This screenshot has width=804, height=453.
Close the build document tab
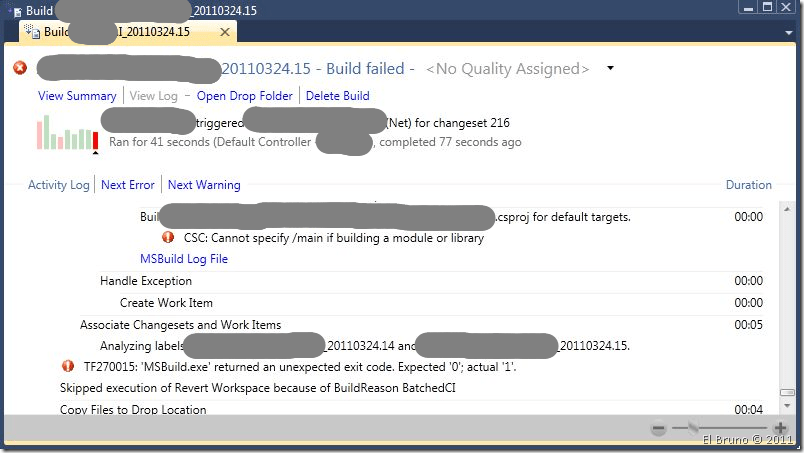coord(226,32)
